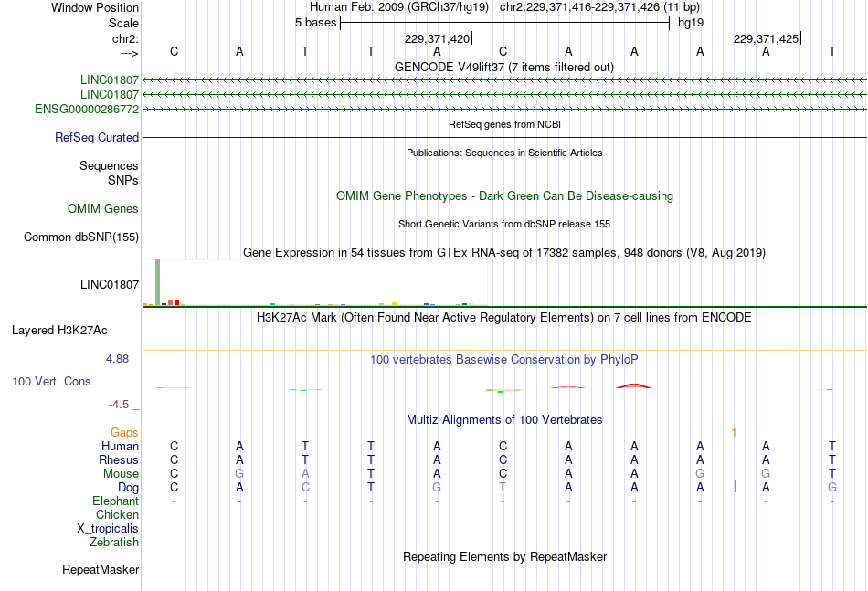Click the Window Position track label
The width and height of the screenshot is (868, 591).
click(95, 7)
